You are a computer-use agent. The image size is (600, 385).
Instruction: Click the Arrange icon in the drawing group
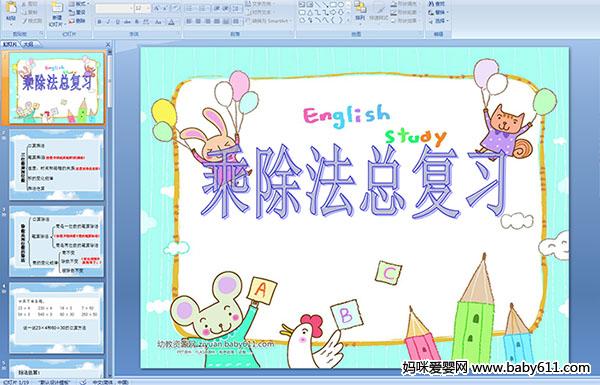pyautogui.click(x=360, y=11)
